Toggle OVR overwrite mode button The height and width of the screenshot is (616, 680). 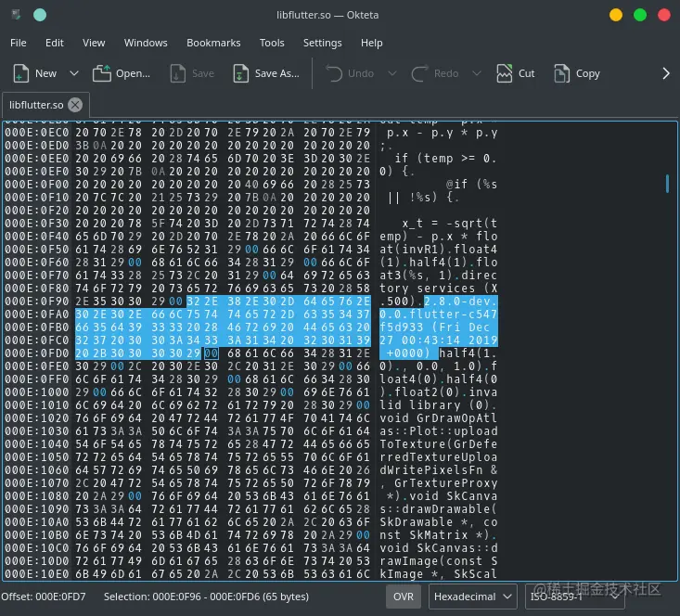tap(404, 597)
